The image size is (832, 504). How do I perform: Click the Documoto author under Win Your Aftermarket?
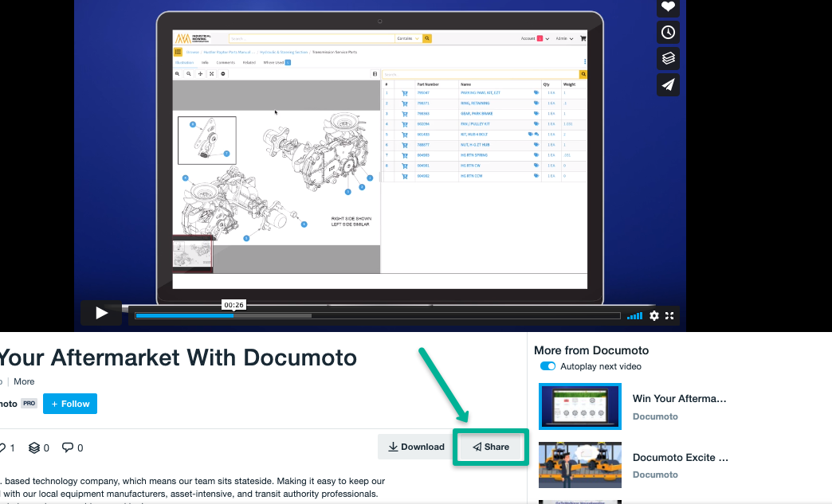655,416
